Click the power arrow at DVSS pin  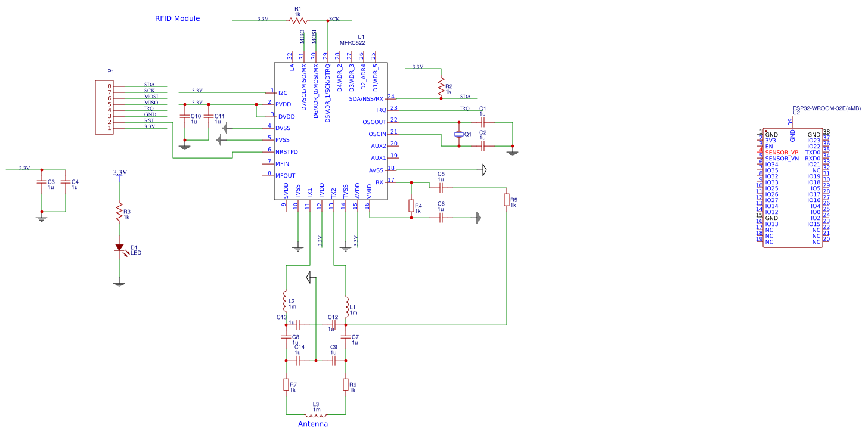(225, 127)
